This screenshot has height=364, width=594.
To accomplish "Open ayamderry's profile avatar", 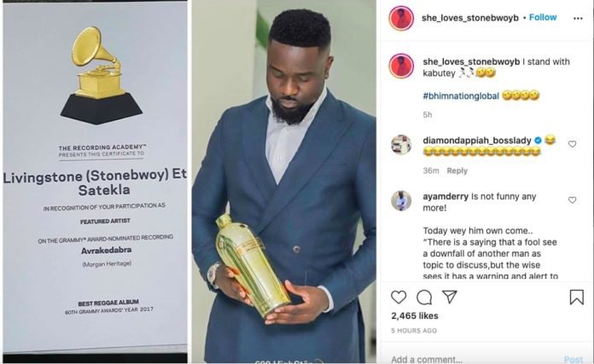I will (401, 200).
